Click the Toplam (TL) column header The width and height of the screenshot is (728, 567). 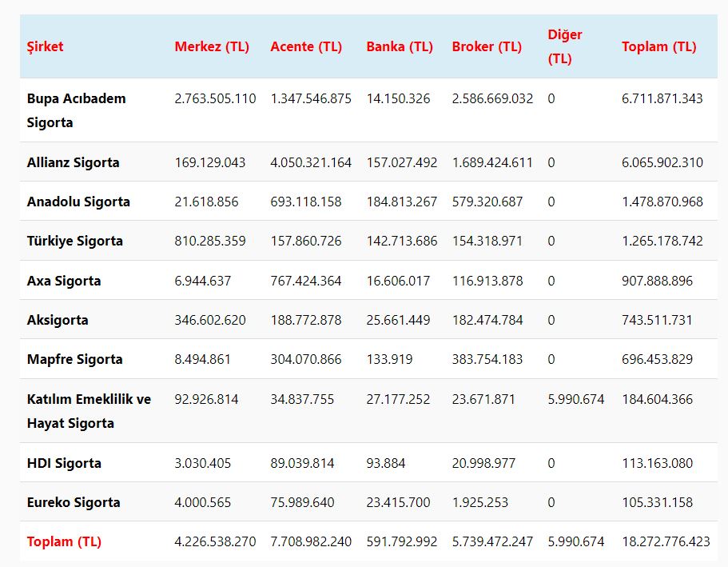tap(659, 46)
